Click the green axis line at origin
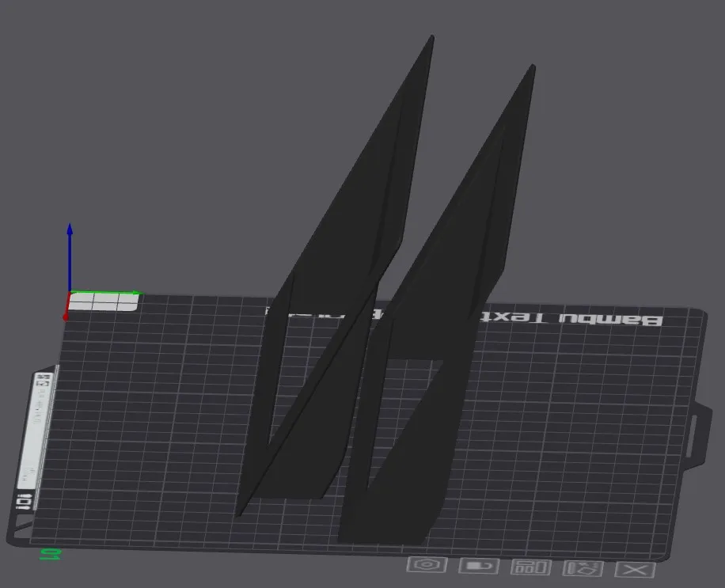This screenshot has height=588, width=725. 105,293
